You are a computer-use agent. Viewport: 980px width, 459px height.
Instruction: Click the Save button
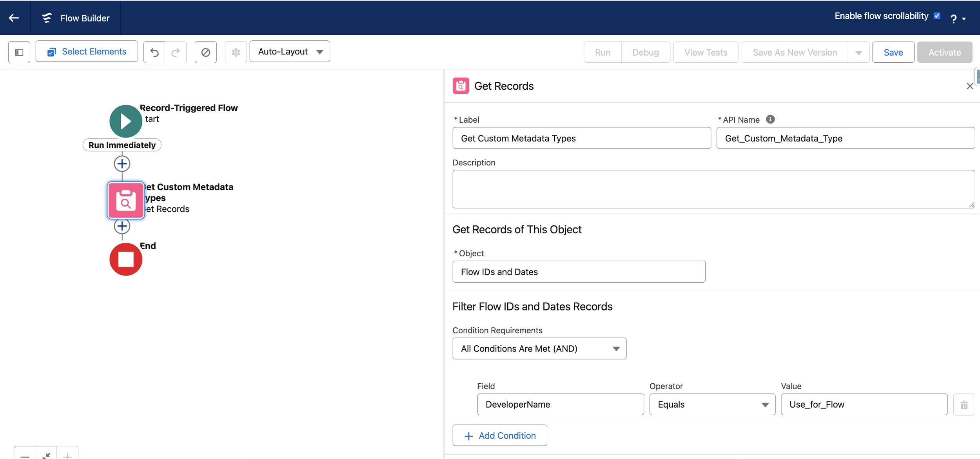pos(893,52)
